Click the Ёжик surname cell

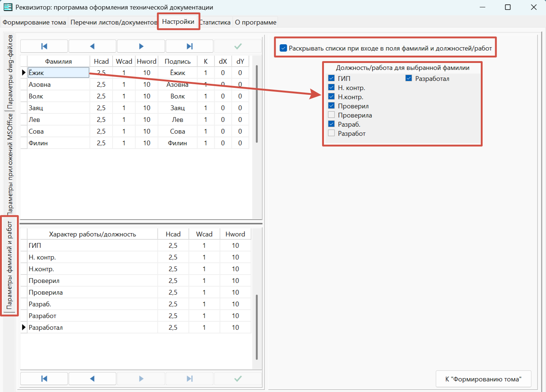[59, 72]
